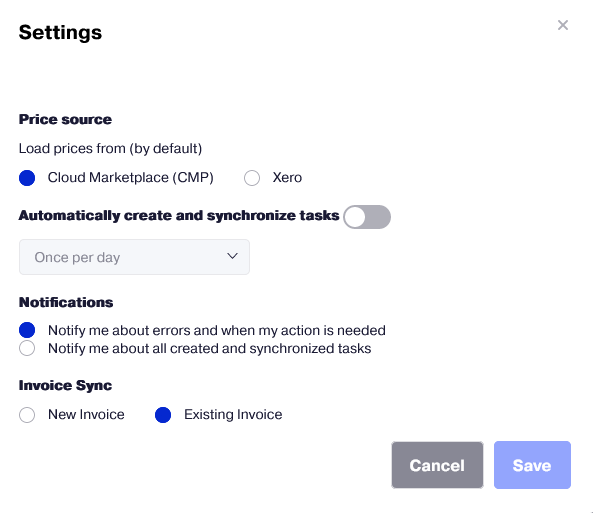The height and width of the screenshot is (513, 593).
Task: Select the notify about all created tasks radio circle
Action: [27, 348]
